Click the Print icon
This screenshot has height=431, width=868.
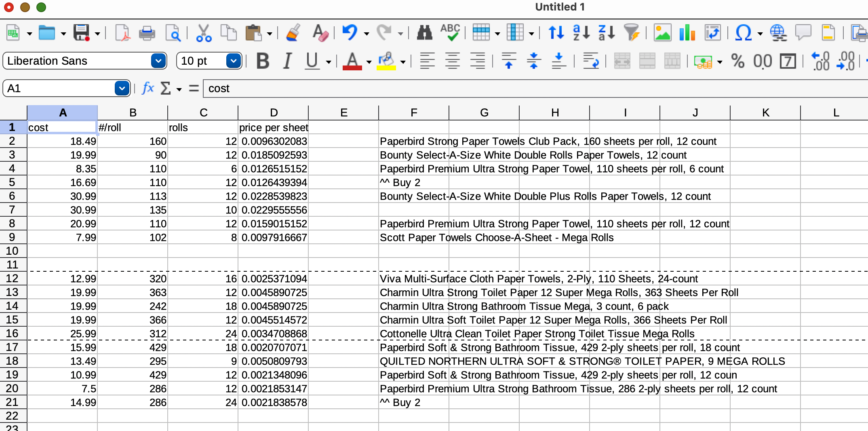click(x=147, y=33)
